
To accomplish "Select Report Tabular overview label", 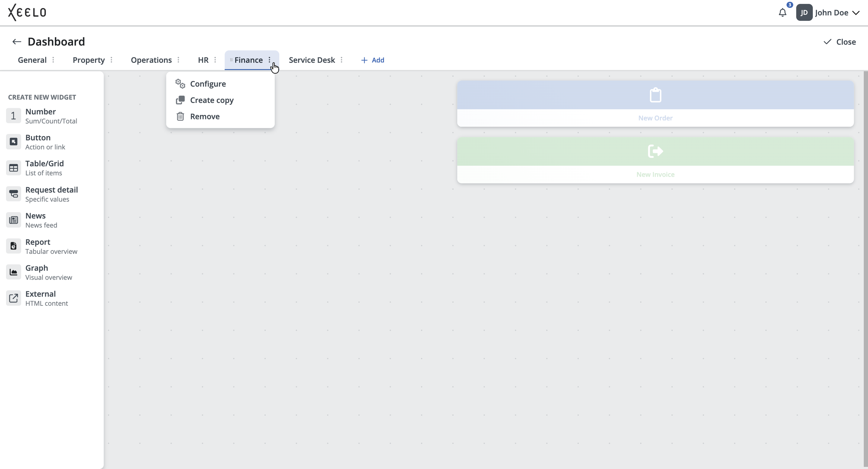I will coord(51,247).
